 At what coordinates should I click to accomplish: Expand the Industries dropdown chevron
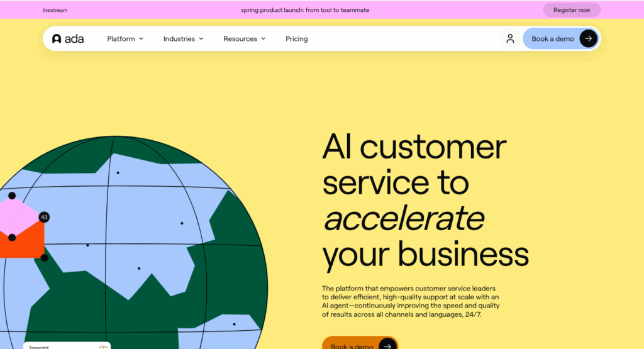[201, 38]
